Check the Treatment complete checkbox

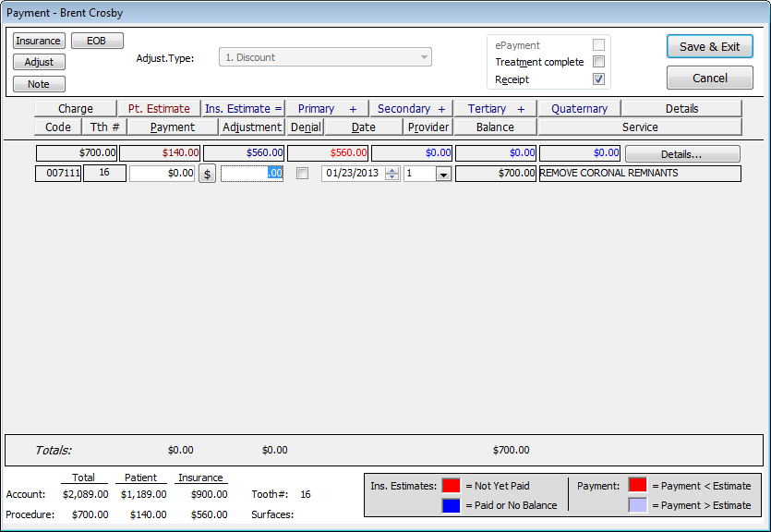pos(598,62)
